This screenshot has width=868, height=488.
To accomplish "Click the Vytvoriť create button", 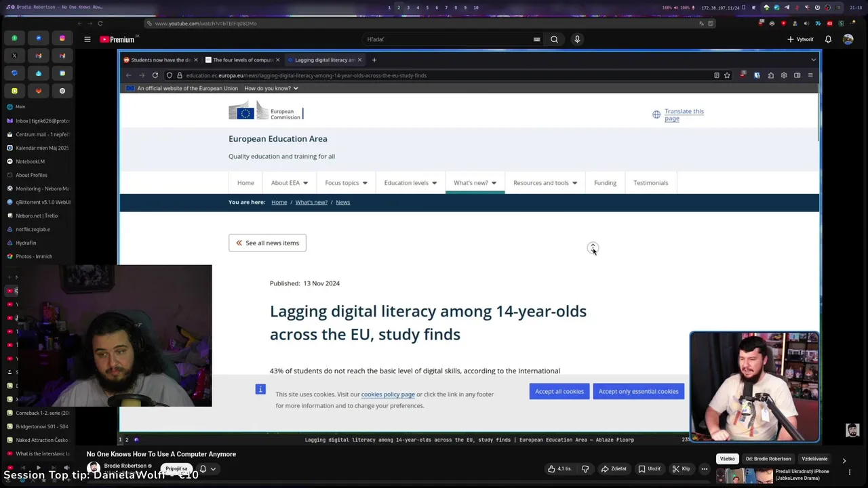I will tap(800, 39).
